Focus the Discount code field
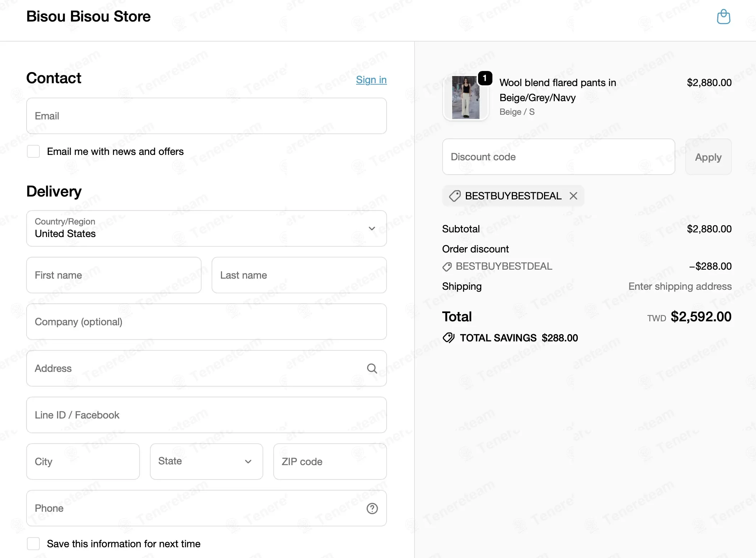The height and width of the screenshot is (558, 756). [558, 157]
